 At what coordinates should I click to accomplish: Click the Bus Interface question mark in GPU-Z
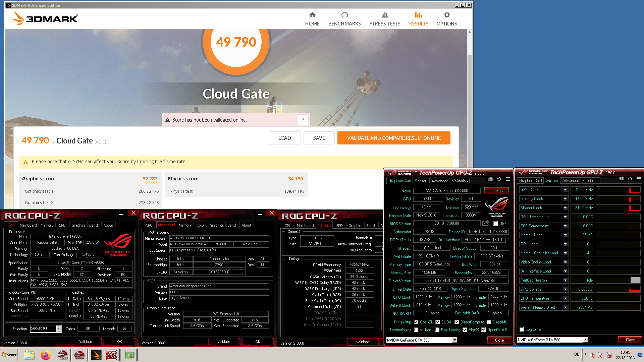point(508,240)
